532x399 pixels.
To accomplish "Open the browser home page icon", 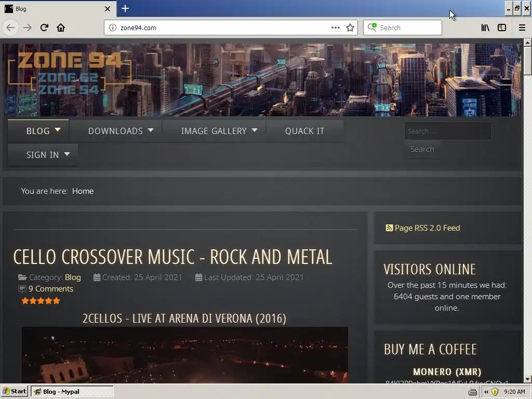I will tap(61, 28).
